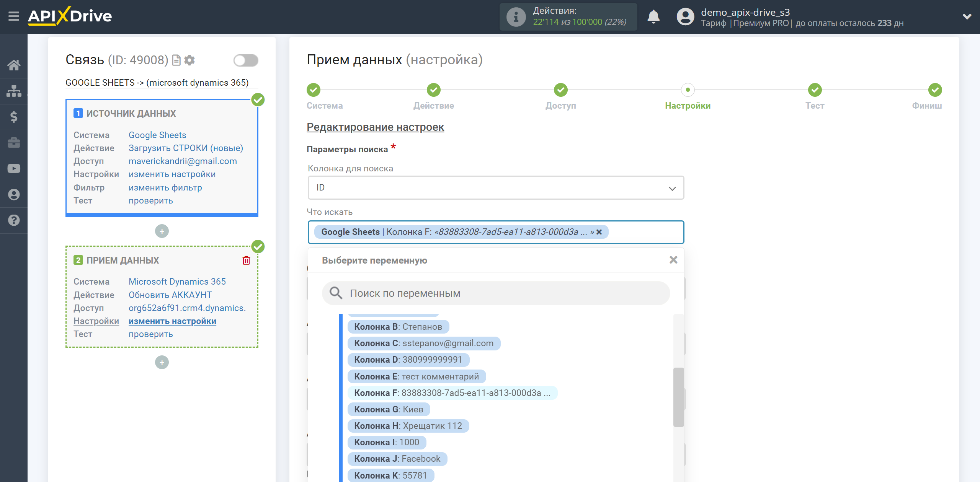Open org652a6f91.crm4.dynamics access link

pos(187,308)
